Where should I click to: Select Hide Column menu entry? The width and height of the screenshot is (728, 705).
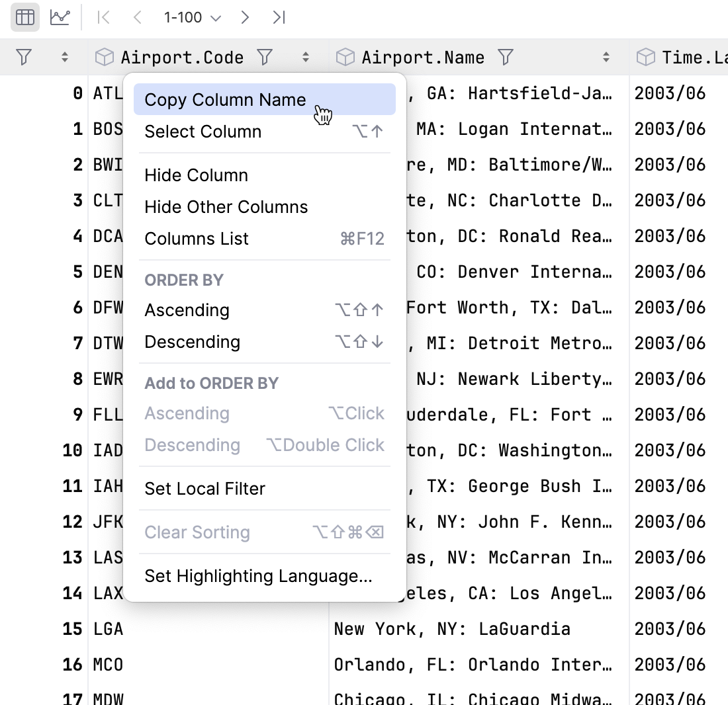coord(265,175)
